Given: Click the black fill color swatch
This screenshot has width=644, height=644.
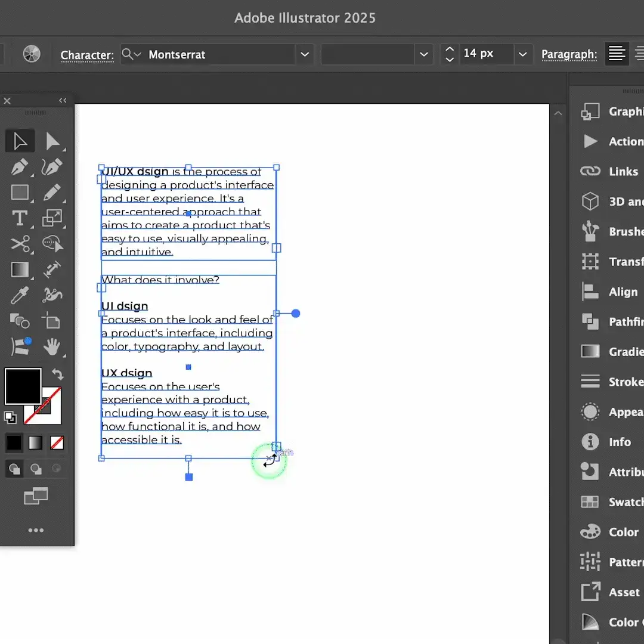Looking at the screenshot, I should [x=23, y=386].
